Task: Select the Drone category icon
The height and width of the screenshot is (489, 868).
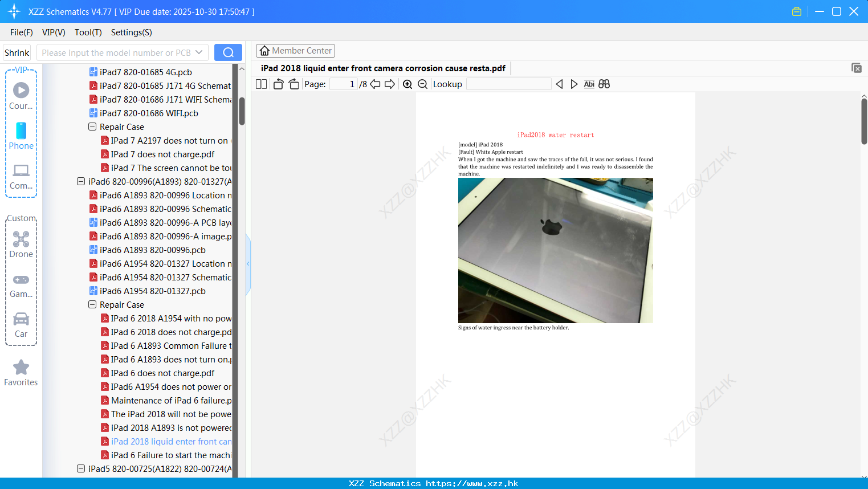Action: coord(21,239)
